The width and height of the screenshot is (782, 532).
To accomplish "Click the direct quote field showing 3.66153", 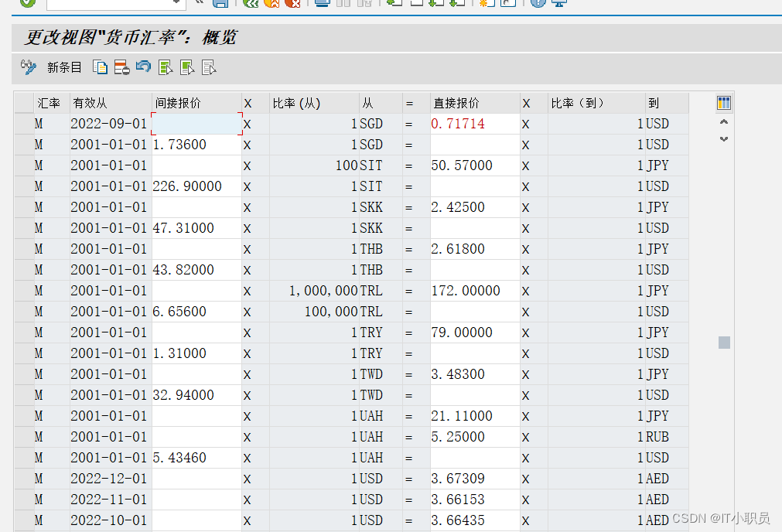I will 475,500.
